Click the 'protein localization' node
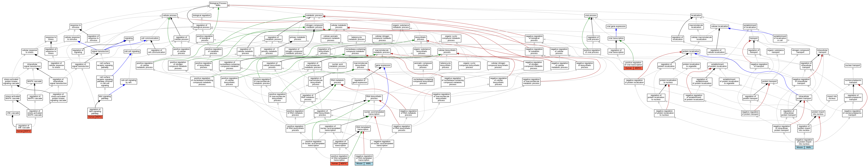 691,51
